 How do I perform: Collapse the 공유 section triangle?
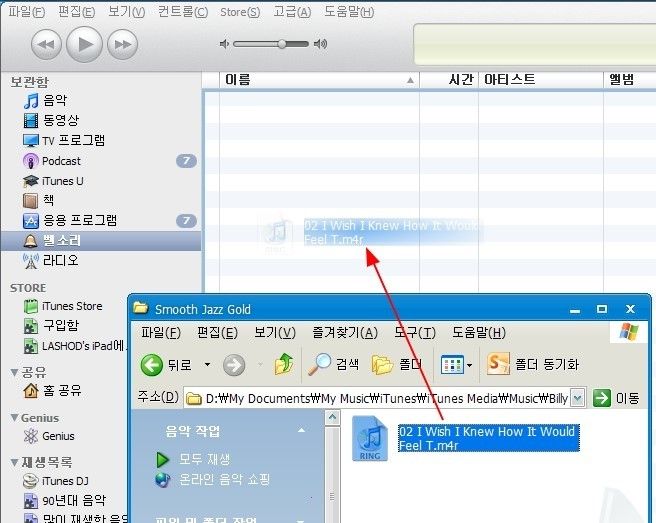pos(15,372)
